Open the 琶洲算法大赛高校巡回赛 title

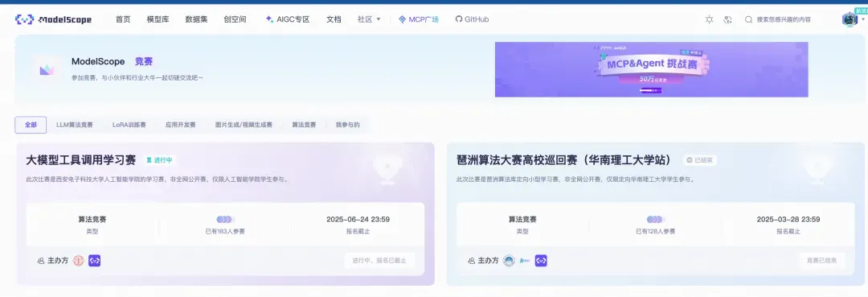pyautogui.click(x=564, y=160)
